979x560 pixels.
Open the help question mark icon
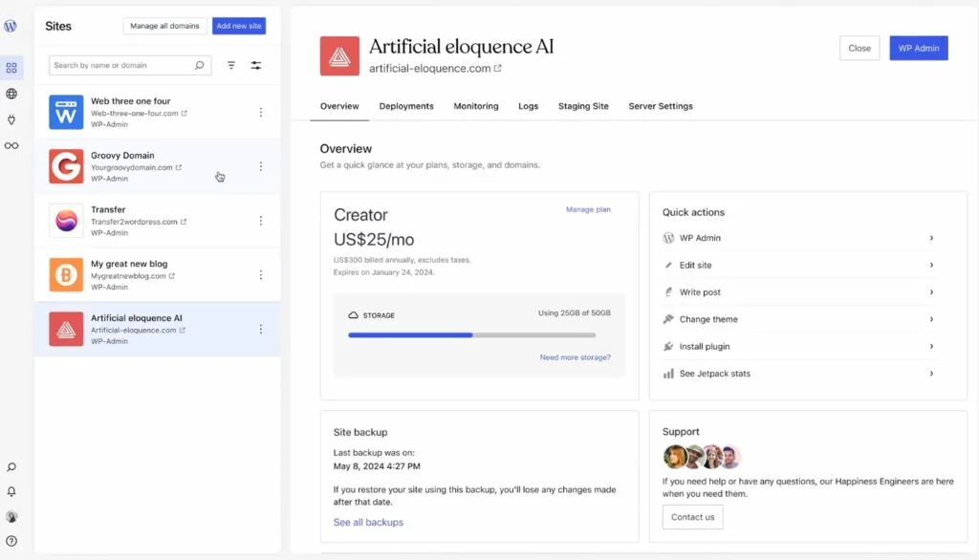click(x=11, y=541)
